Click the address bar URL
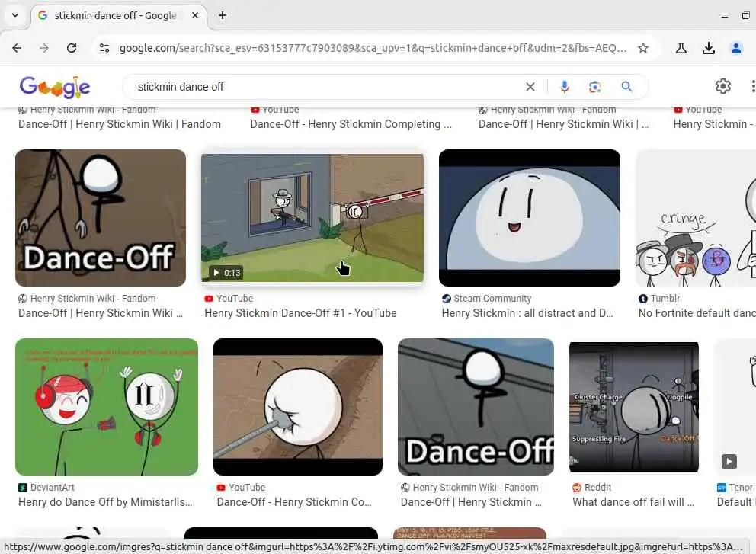Viewport: 756px width, 554px height. coord(373,48)
